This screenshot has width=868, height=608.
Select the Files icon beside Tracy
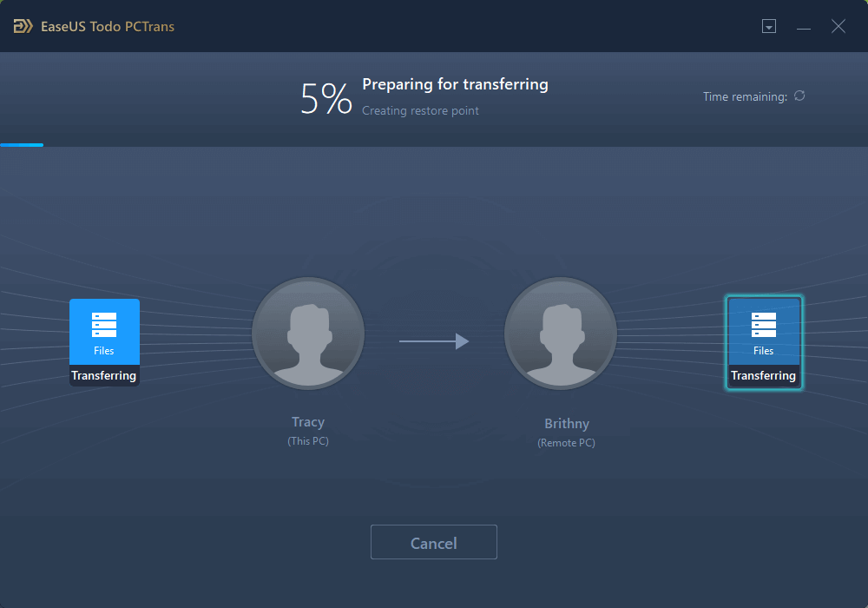(x=104, y=331)
